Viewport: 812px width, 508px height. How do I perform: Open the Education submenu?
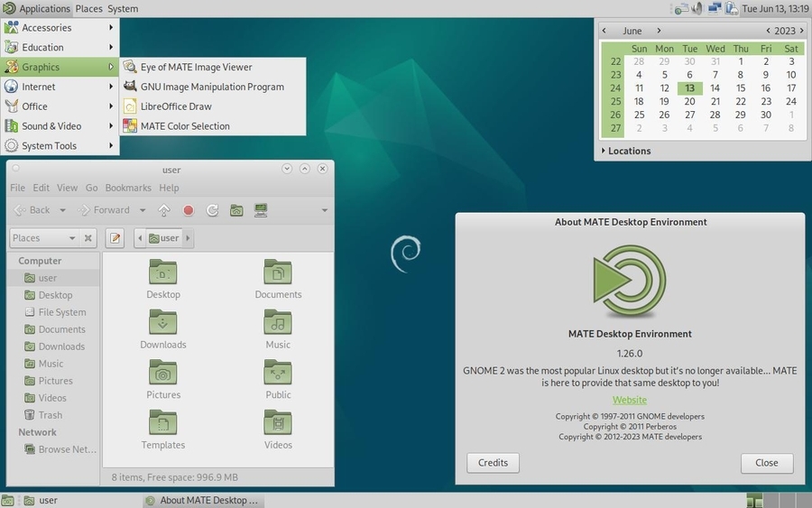60,47
